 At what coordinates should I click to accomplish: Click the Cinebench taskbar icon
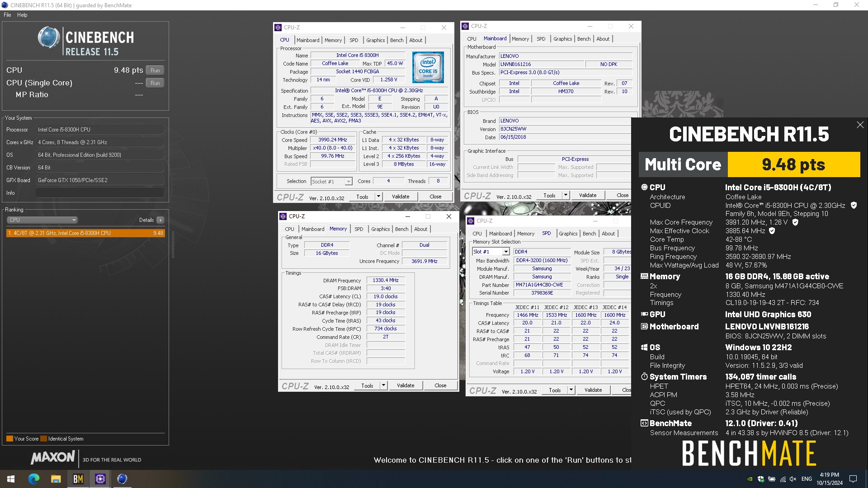[x=122, y=479]
